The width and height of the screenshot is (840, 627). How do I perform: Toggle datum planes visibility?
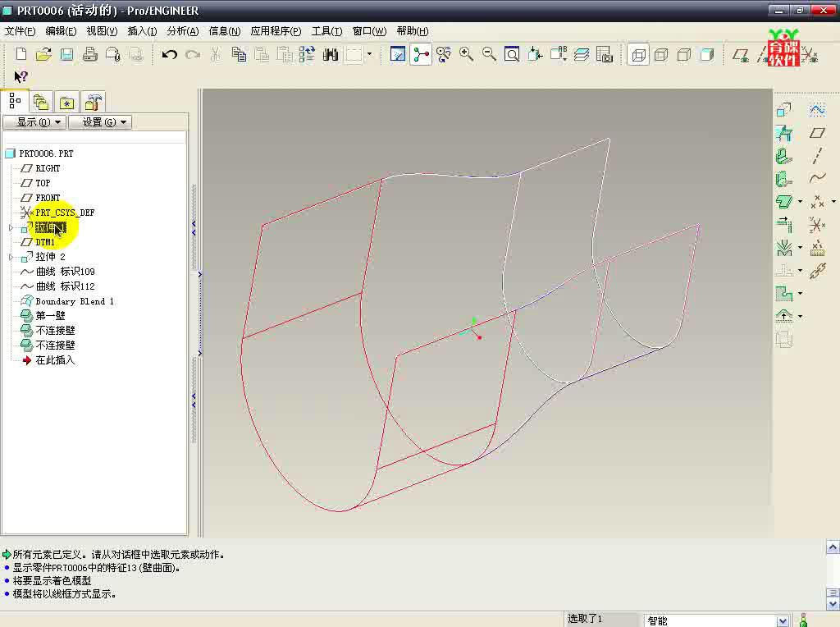tap(741, 54)
